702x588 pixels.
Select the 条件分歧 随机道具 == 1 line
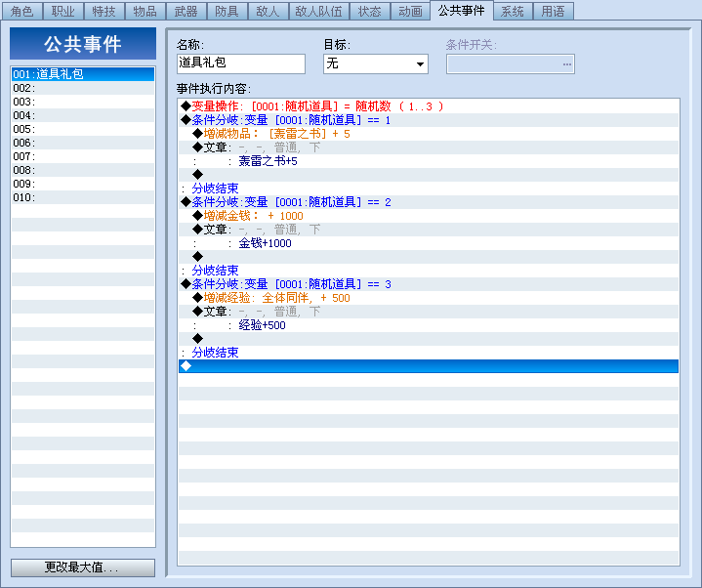coord(429,120)
